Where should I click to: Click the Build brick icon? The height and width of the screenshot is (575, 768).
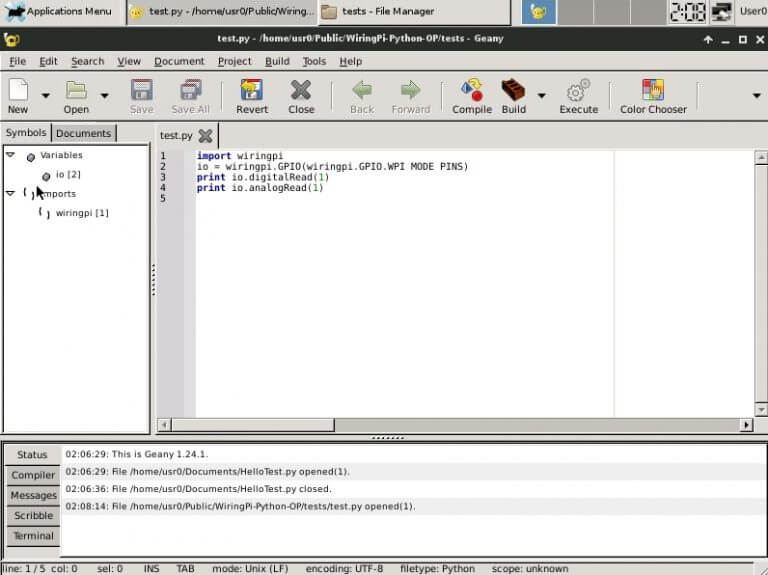pos(513,91)
